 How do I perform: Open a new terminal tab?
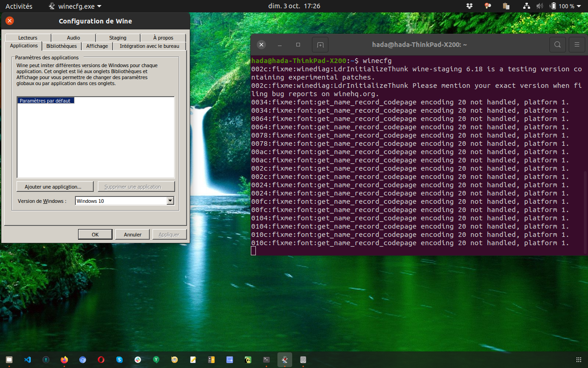320,45
